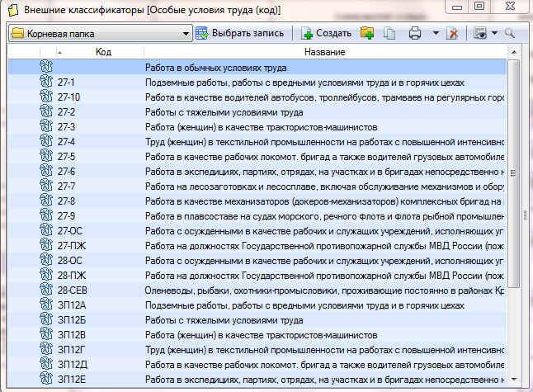Select the row with code ЗП12Д
This screenshot has height=392, width=533.
coord(257,365)
